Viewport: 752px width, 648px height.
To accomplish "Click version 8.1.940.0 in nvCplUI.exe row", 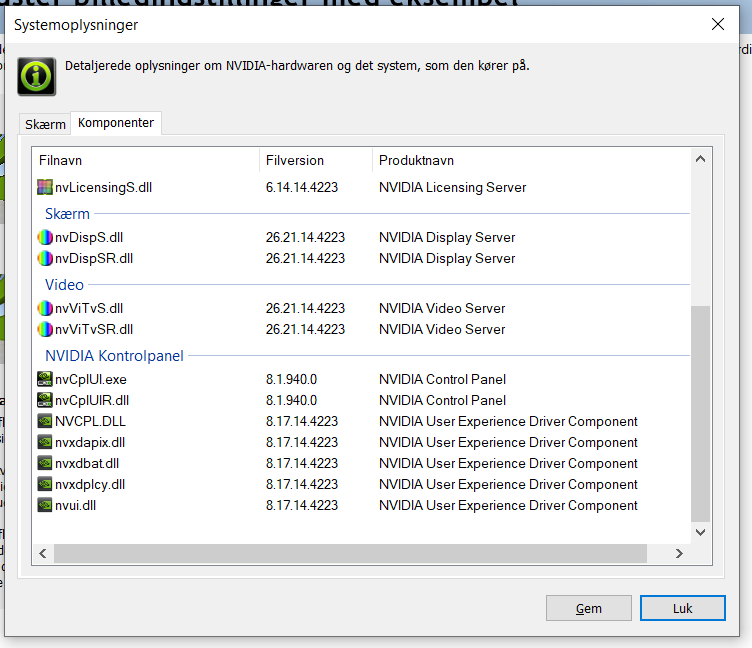I will click(x=292, y=379).
